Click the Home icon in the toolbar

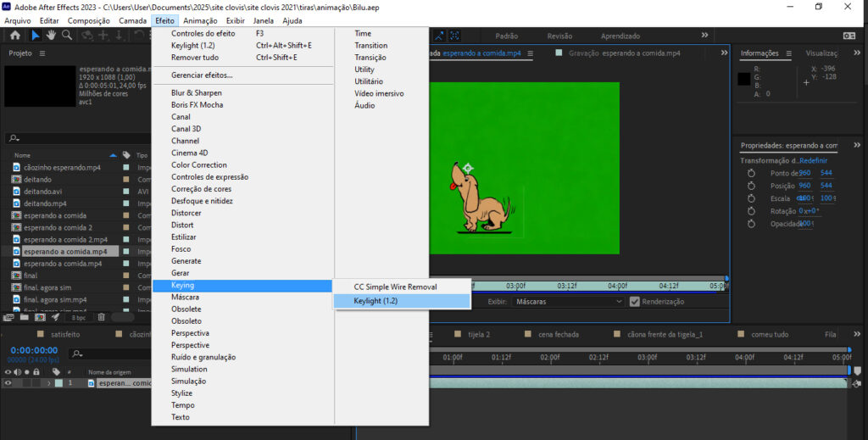pyautogui.click(x=14, y=36)
